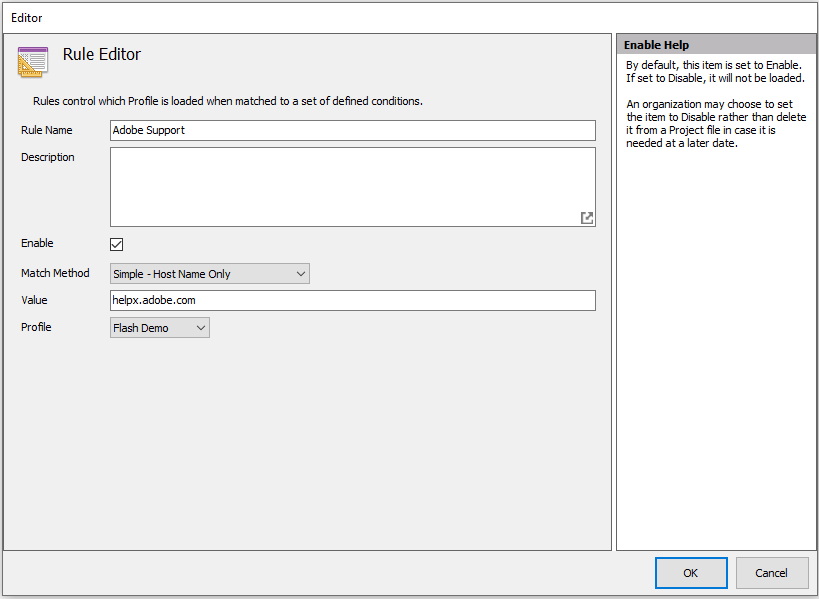Image resolution: width=819 pixels, height=599 pixels.
Task: Click the Enable Help panel header
Action: [716, 45]
